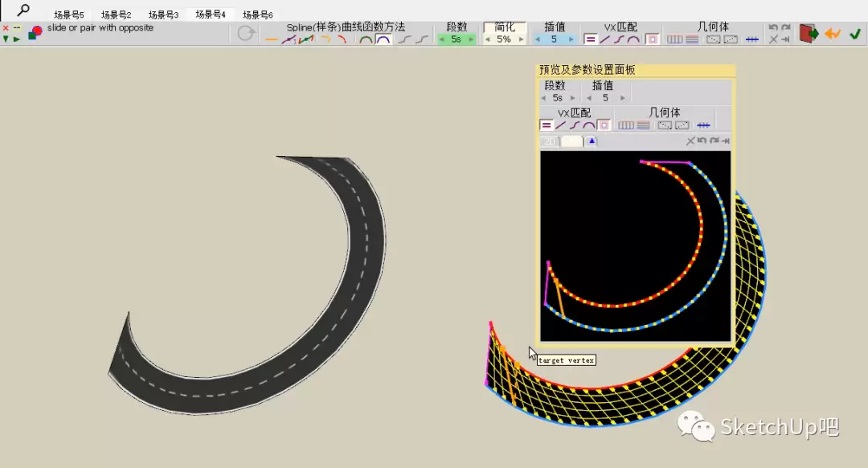Decrease 段数 segments in preview panel

[x=543, y=98]
